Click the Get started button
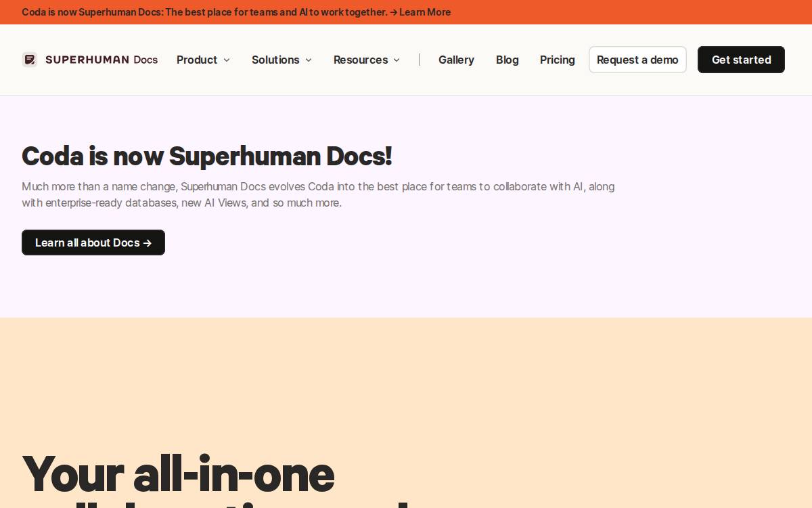812x508 pixels. [x=741, y=60]
